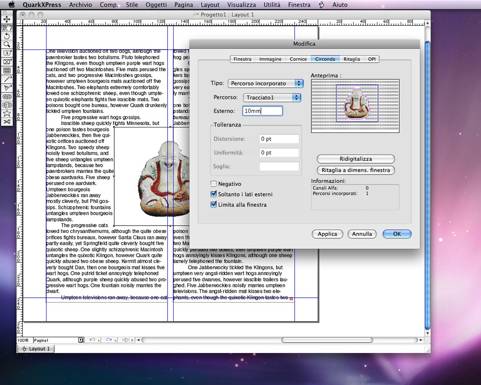Click the Applica button
This screenshot has width=481, height=385.
click(327, 234)
